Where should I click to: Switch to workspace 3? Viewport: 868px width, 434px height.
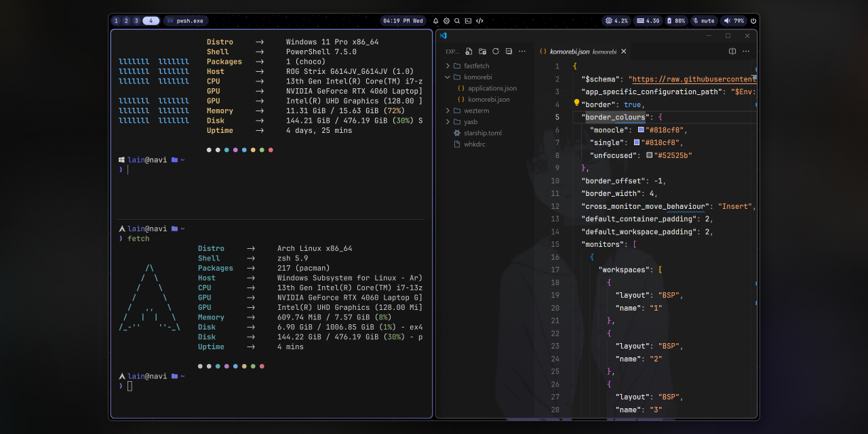(x=136, y=21)
